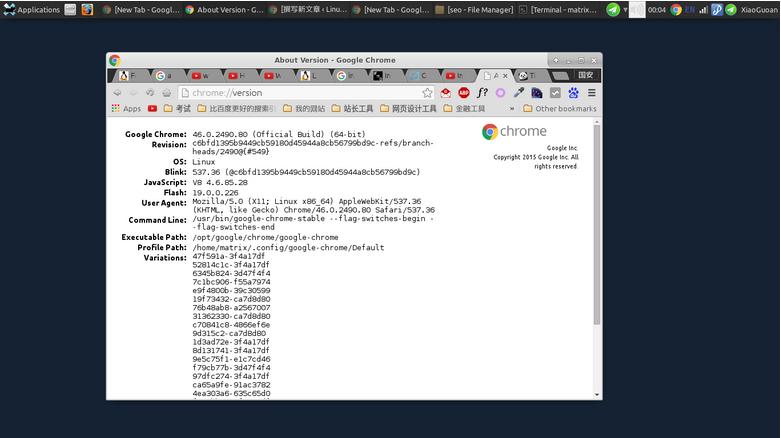Image resolution: width=781 pixels, height=438 pixels.
Task: Click the Chrome back arrow button
Action: [117, 93]
